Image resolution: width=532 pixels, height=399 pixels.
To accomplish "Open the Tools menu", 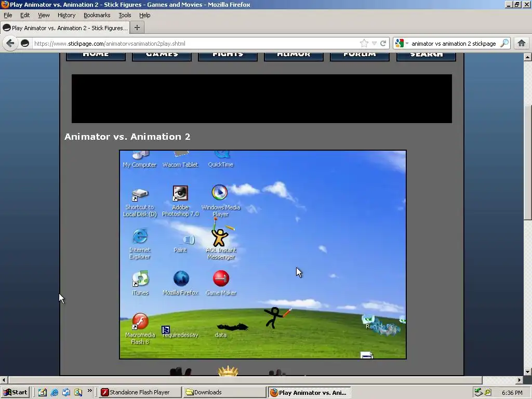I will [125, 15].
